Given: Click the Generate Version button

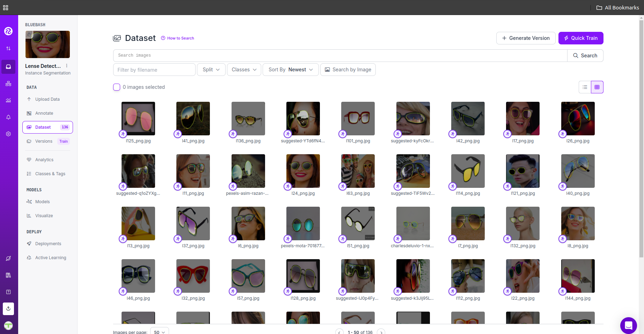Looking at the screenshot, I should pos(526,38).
